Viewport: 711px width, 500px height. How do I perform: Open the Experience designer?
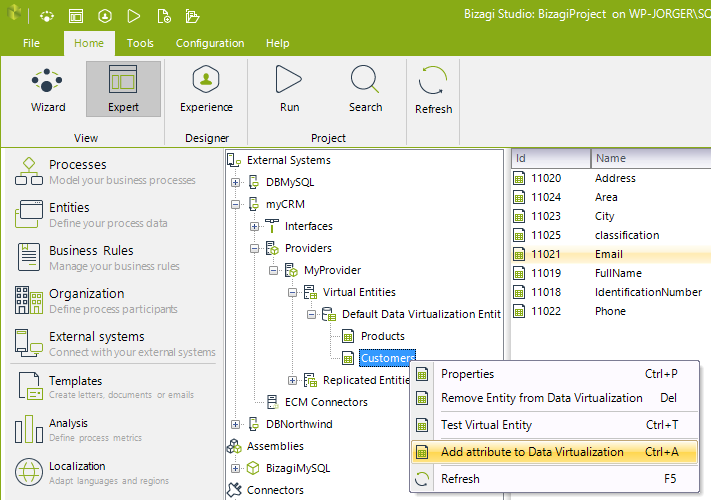pyautogui.click(x=206, y=90)
